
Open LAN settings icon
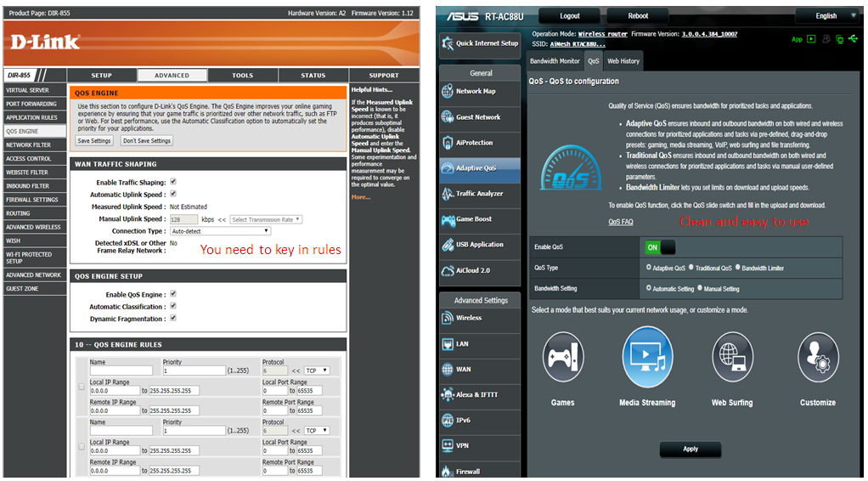448,343
